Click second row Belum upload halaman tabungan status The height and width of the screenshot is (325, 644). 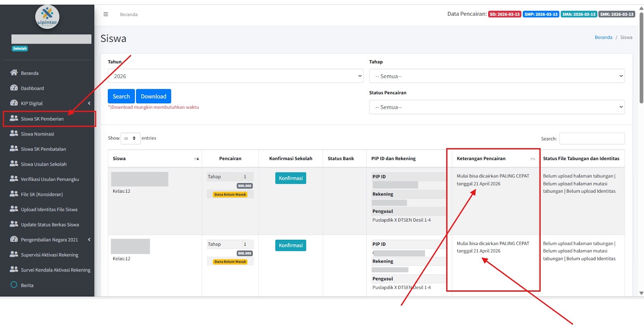pyautogui.click(x=579, y=251)
